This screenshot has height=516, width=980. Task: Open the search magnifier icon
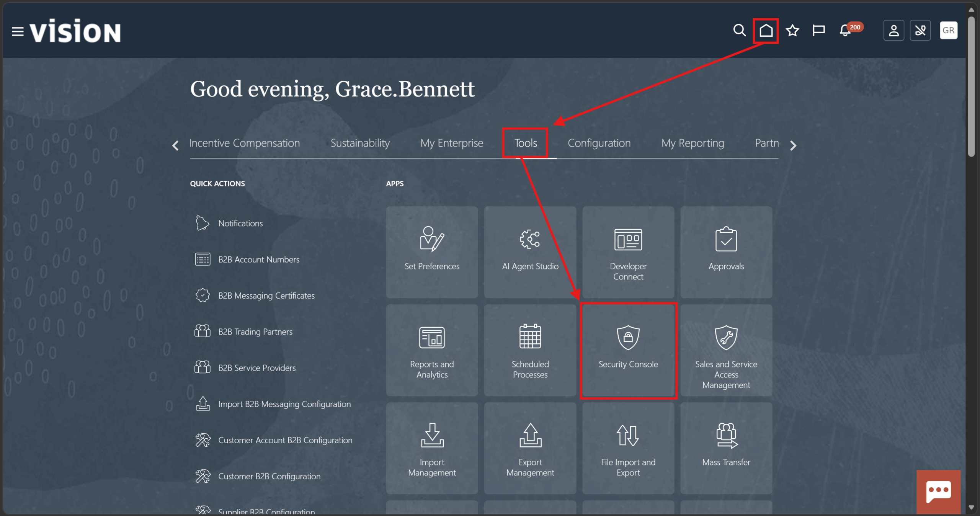pos(739,30)
